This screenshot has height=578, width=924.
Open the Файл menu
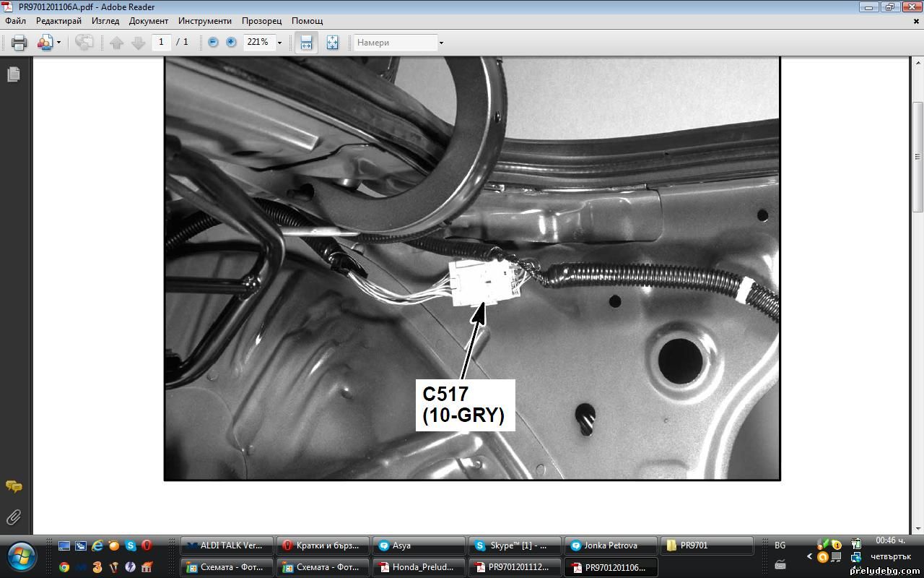point(15,21)
